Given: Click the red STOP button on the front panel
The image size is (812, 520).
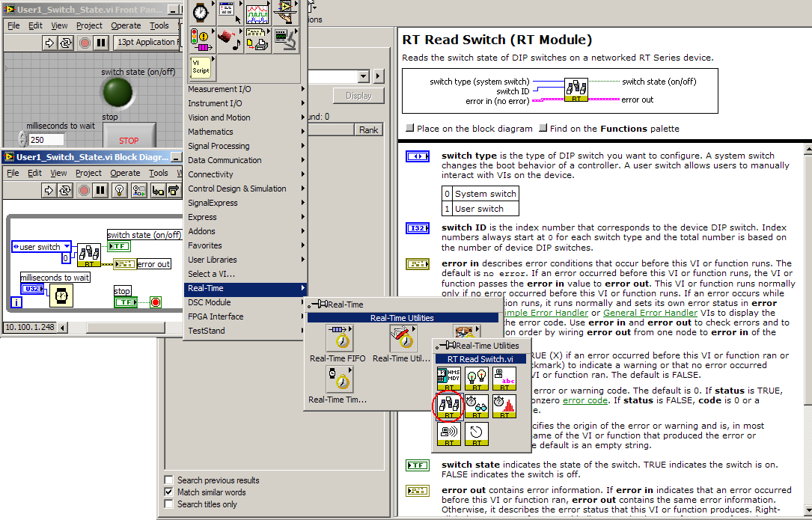Looking at the screenshot, I should coord(129,135).
